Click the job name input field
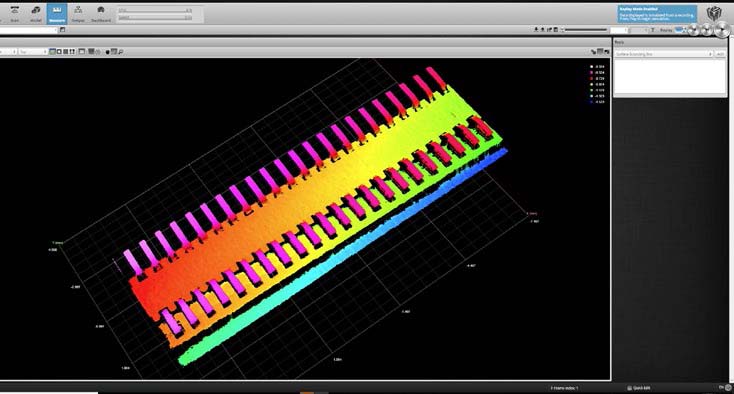Screen dimensions: 734x394 point(28,30)
